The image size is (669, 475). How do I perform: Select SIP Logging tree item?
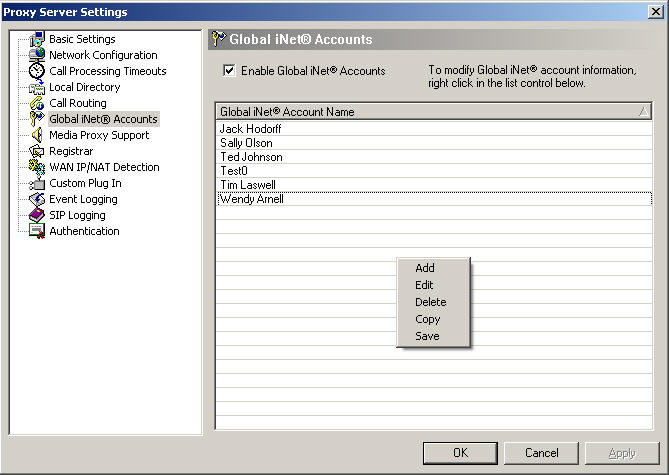click(x=77, y=215)
